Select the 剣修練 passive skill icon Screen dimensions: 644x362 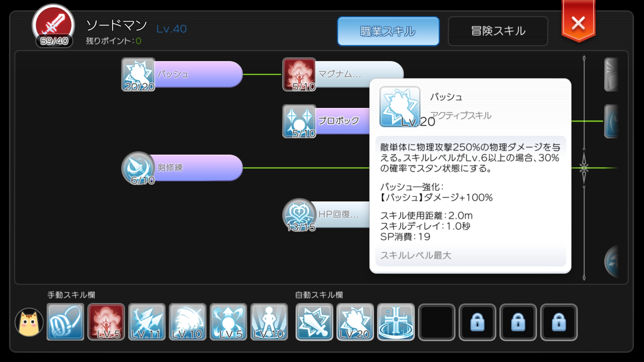(138, 168)
